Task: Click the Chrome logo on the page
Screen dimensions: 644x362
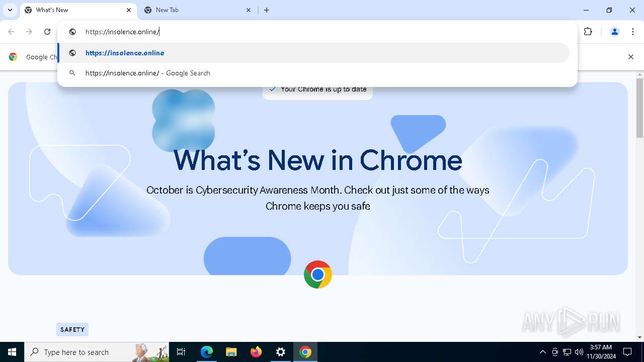Action: (x=318, y=275)
